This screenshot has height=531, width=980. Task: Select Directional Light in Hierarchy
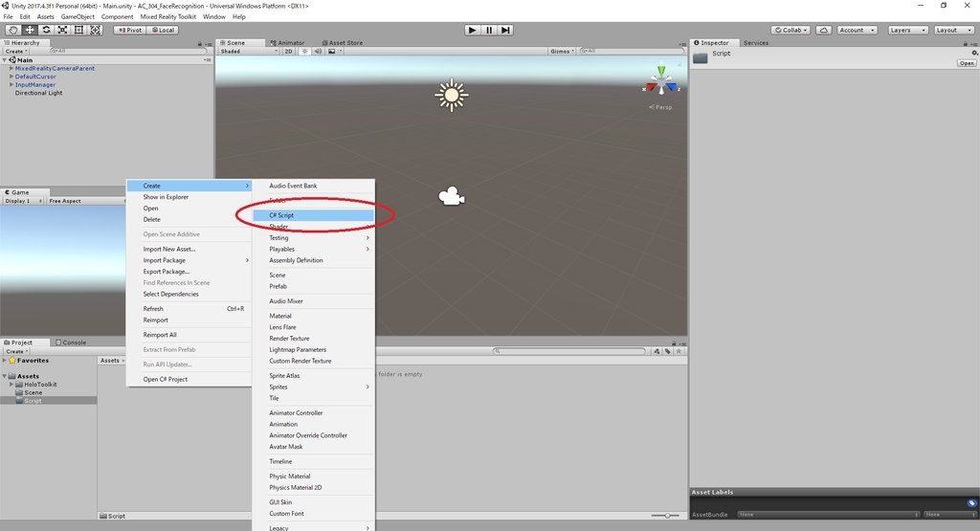point(38,93)
